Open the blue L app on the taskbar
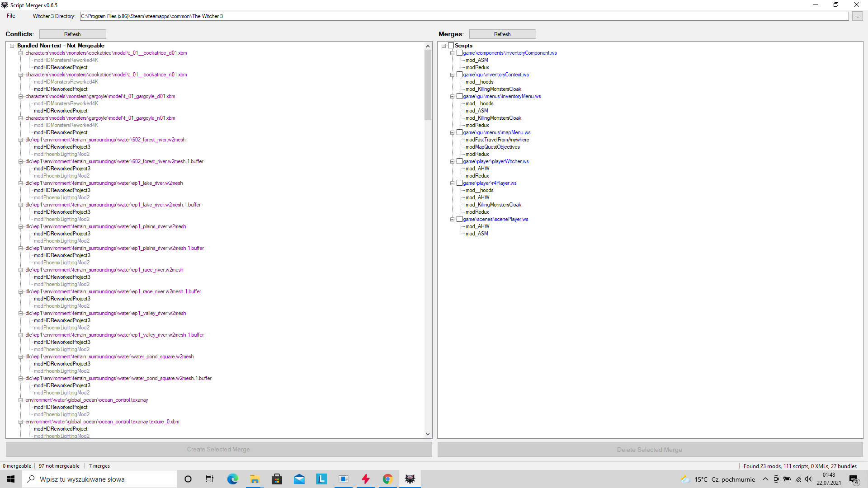This screenshot has height=488, width=868. (321, 479)
